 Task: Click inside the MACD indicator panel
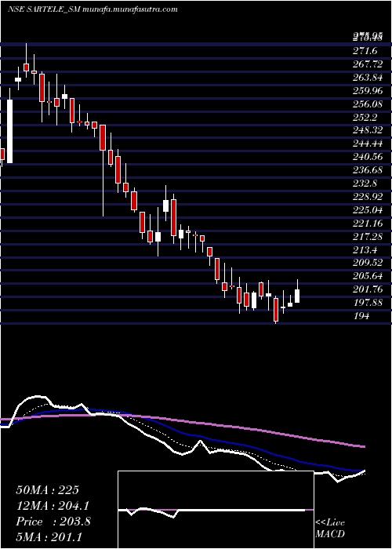click(216, 510)
